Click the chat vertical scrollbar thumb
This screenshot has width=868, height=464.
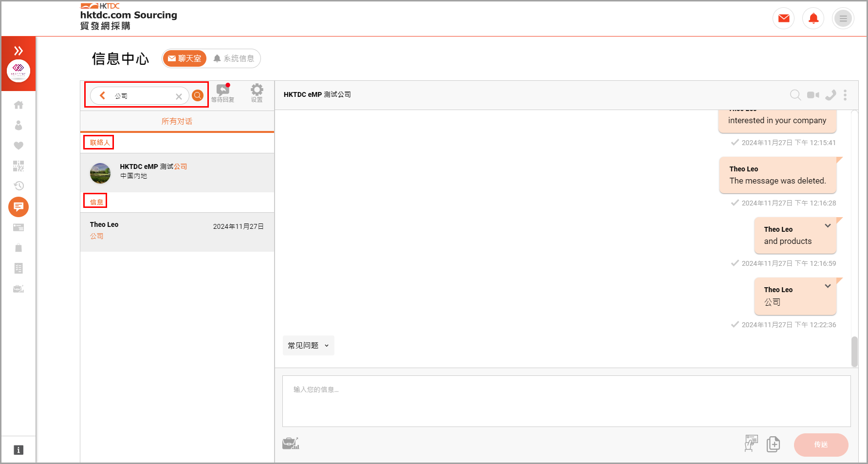[x=854, y=351]
